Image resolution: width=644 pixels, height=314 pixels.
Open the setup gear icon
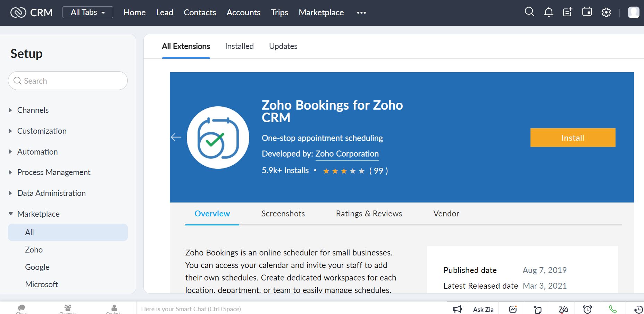(606, 13)
